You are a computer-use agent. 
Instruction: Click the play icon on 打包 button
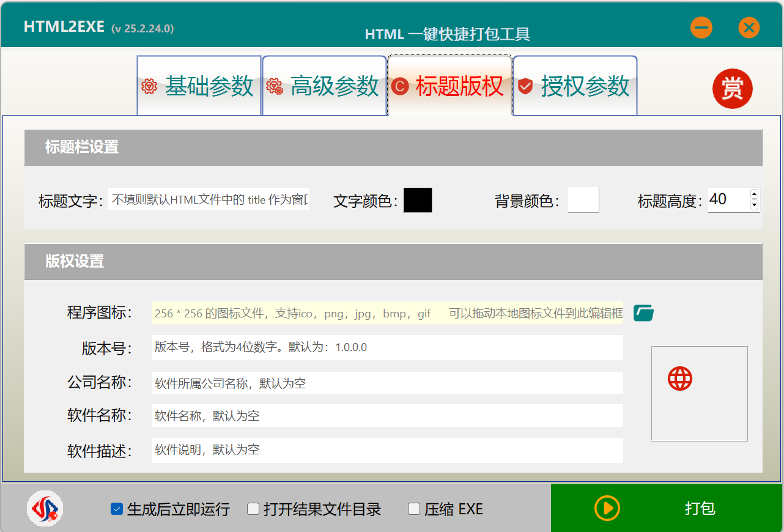point(607,508)
